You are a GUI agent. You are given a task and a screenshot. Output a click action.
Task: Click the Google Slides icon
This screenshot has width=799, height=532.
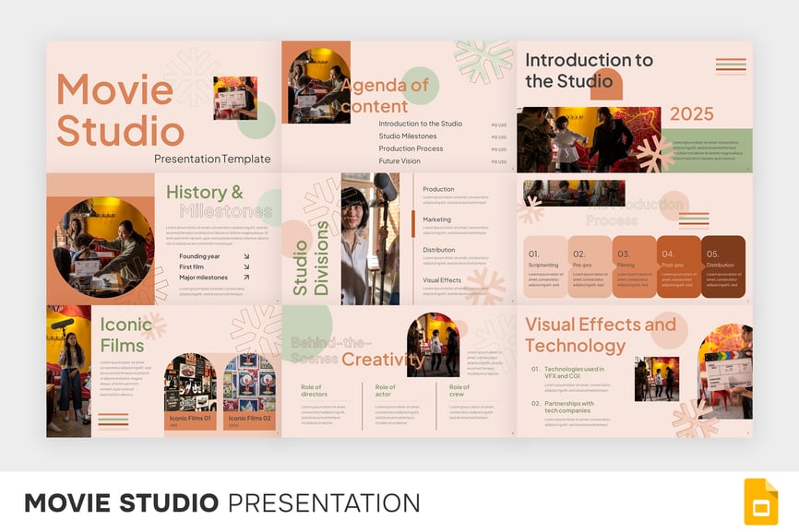coord(760,502)
